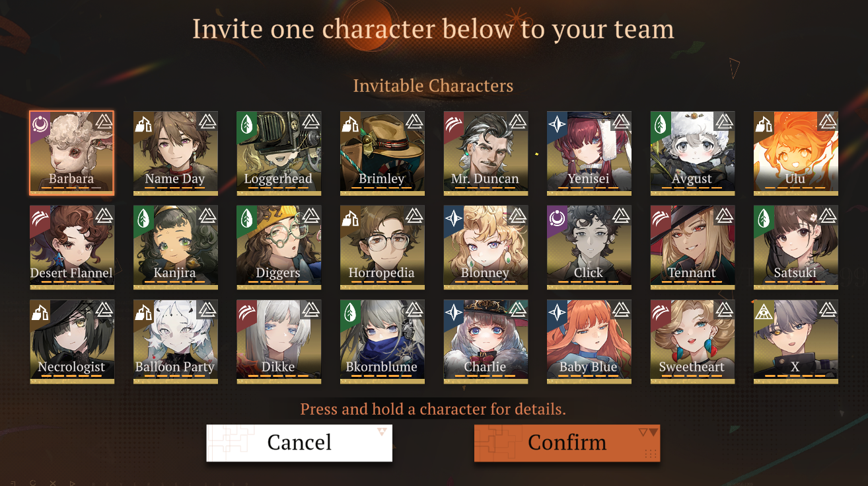Pick the Sweetheart character card

pos(692,342)
